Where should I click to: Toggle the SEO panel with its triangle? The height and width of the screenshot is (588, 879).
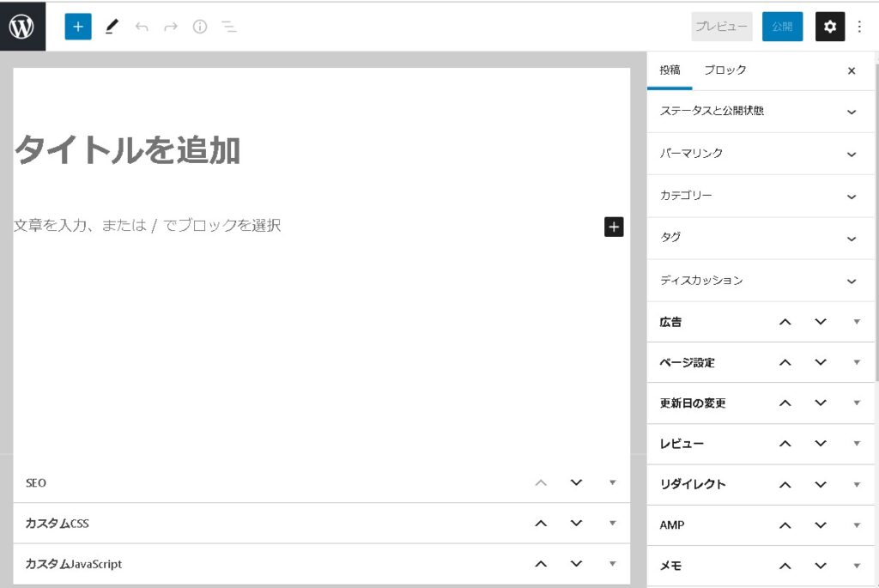point(612,482)
